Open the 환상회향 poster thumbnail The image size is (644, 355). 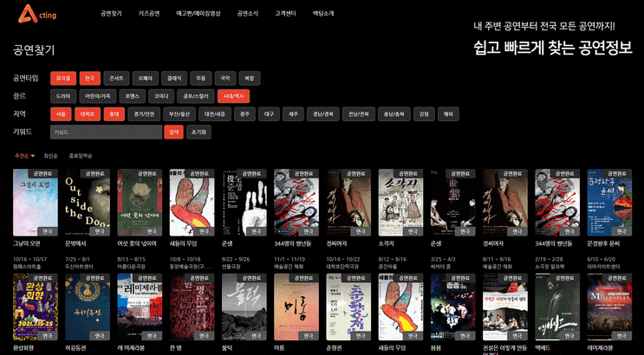pos(36,307)
